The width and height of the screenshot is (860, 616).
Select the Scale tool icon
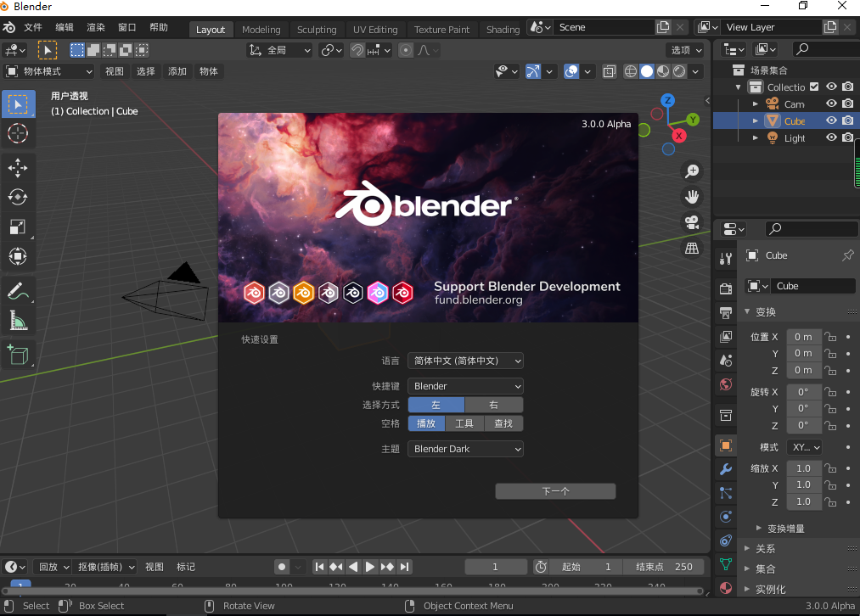pos(18,227)
